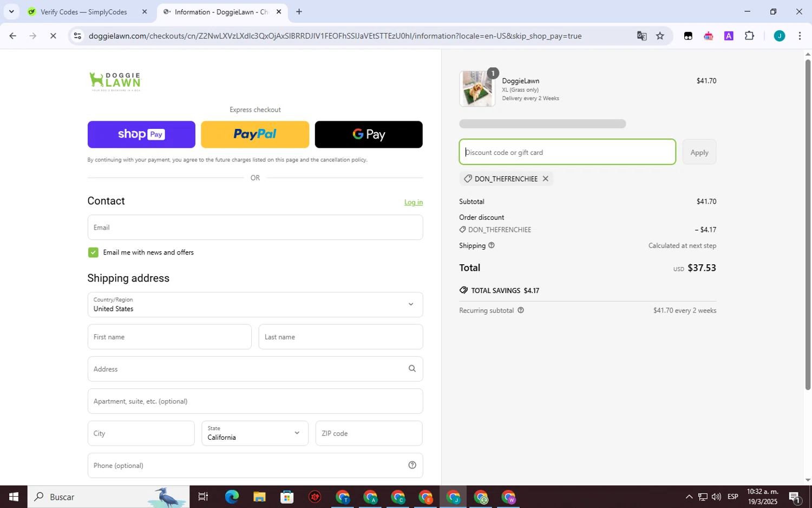
Task: Click the DoggieLawn product thumbnail
Action: [477, 89]
